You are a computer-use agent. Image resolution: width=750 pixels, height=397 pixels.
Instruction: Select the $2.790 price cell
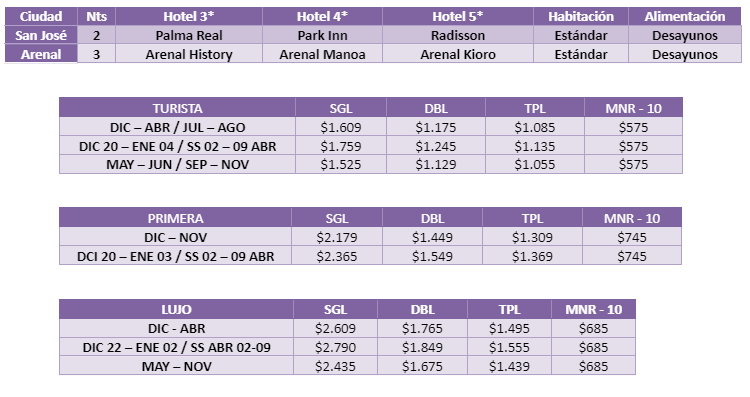335,347
